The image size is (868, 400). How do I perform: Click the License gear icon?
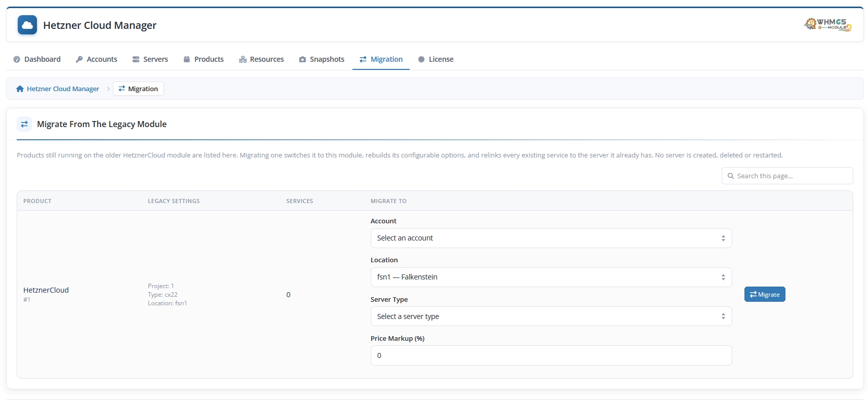[421, 59]
